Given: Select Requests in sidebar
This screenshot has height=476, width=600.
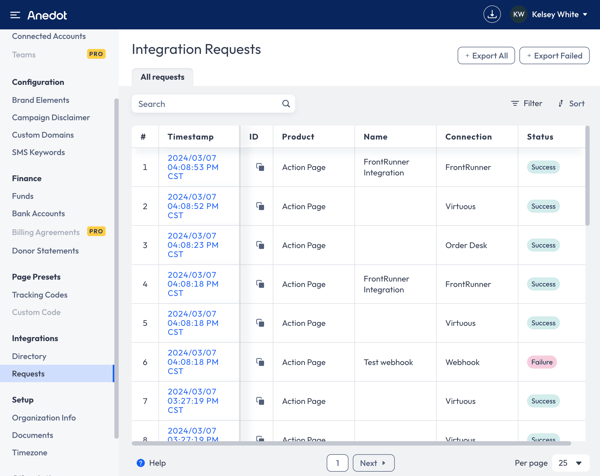Looking at the screenshot, I should click(x=57, y=373).
